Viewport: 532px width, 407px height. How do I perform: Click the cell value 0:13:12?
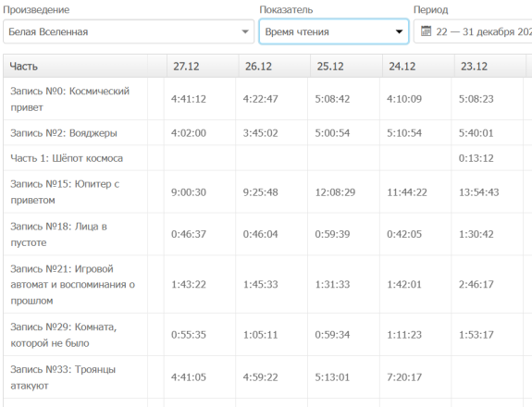click(476, 158)
